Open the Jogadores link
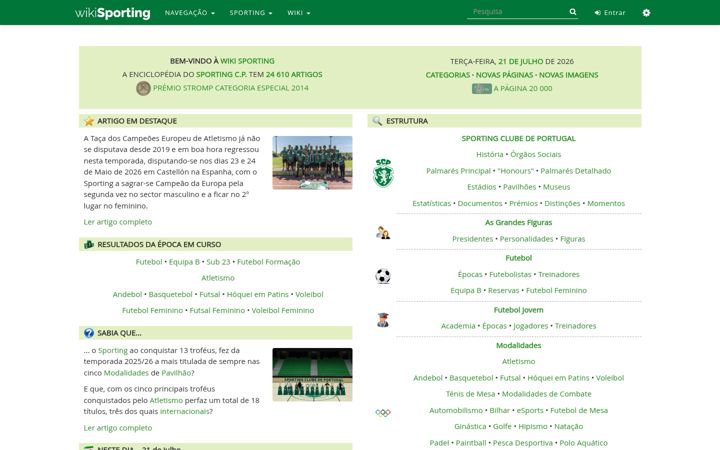This screenshot has width=720, height=450. (530, 326)
